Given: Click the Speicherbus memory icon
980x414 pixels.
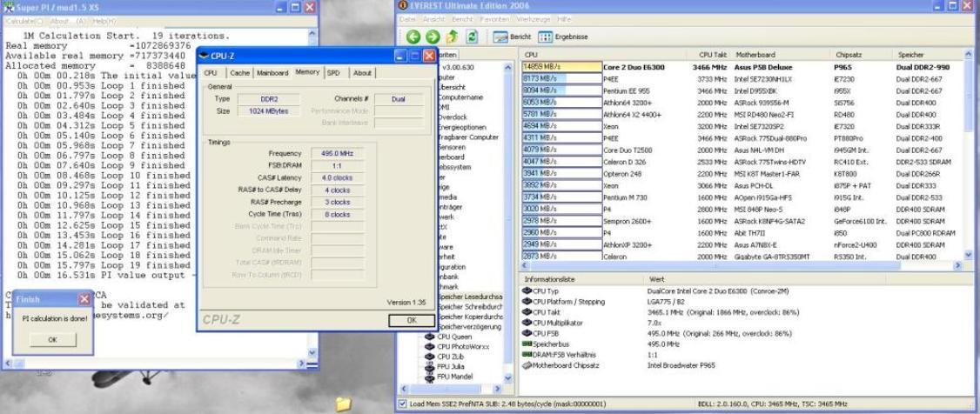Looking at the screenshot, I should [x=527, y=344].
